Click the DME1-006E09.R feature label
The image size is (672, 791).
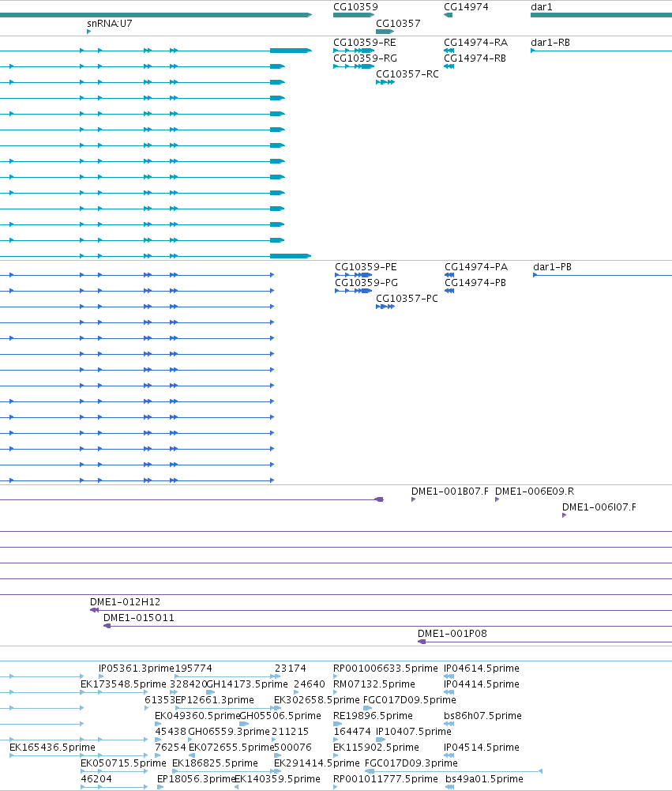click(x=535, y=492)
